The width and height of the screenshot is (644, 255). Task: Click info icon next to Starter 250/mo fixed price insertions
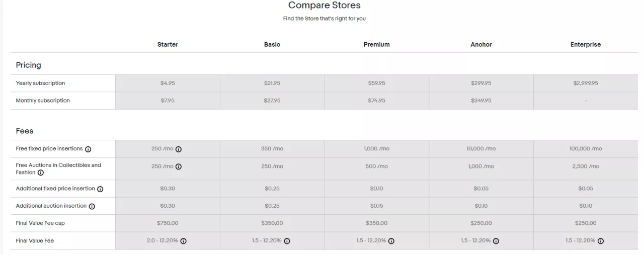pos(179,149)
